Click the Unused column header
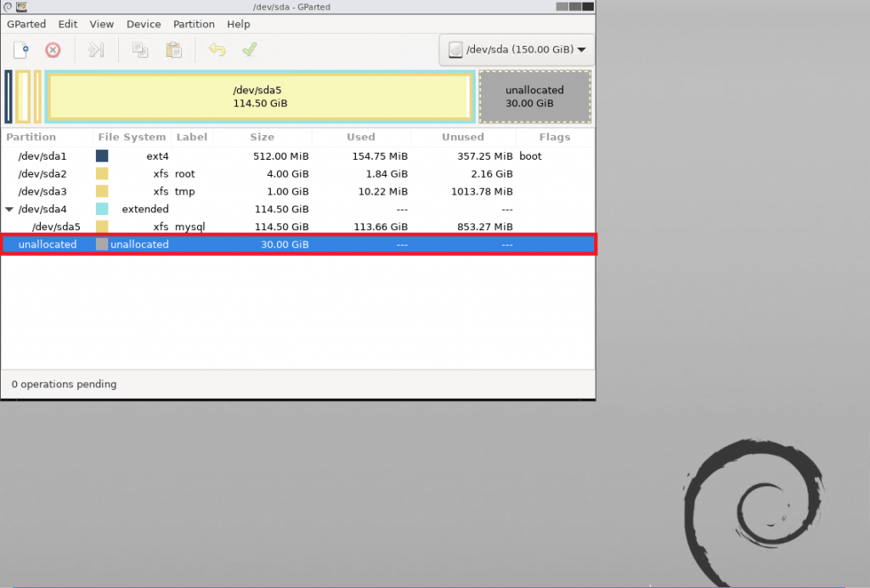Viewport: 870px width, 588px height. [x=463, y=137]
